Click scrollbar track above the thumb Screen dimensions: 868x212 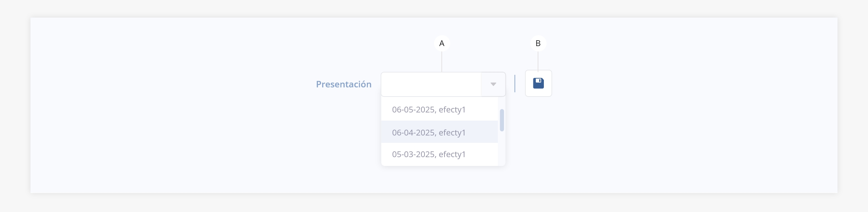pos(502,103)
